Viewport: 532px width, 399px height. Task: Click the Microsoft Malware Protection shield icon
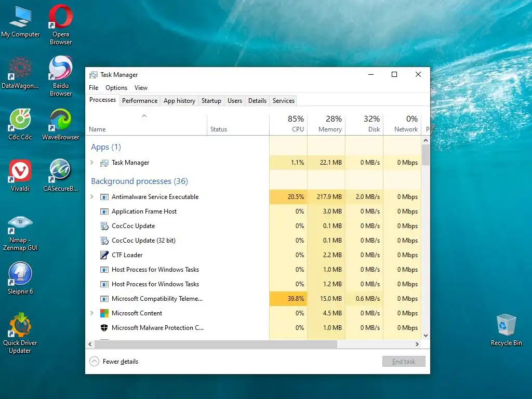tap(104, 328)
